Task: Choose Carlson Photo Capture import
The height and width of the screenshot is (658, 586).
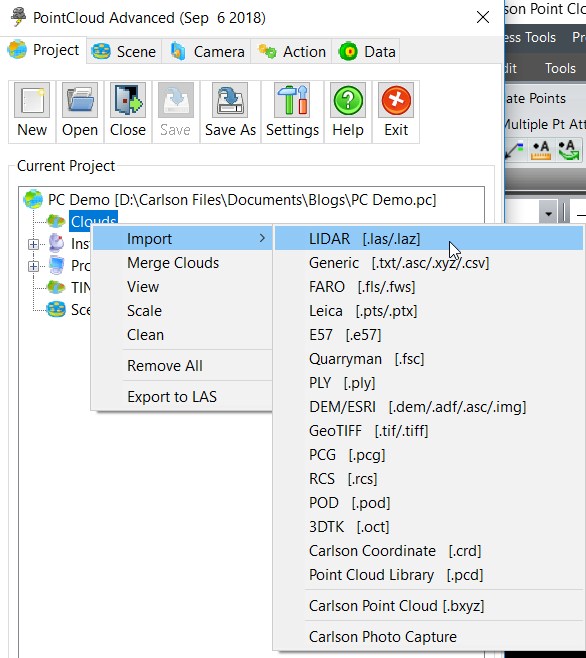Action: point(429,637)
